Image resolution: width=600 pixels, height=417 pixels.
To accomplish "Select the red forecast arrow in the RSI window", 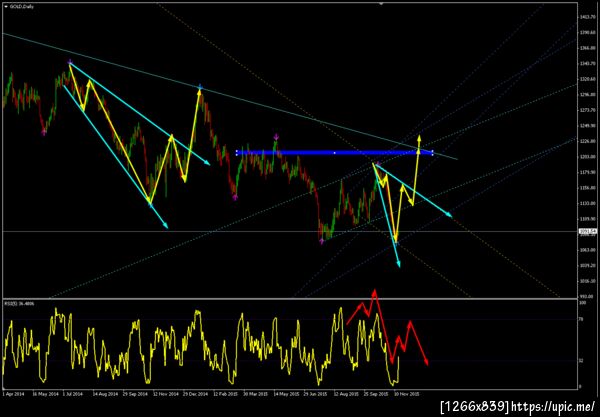I will tap(386, 328).
